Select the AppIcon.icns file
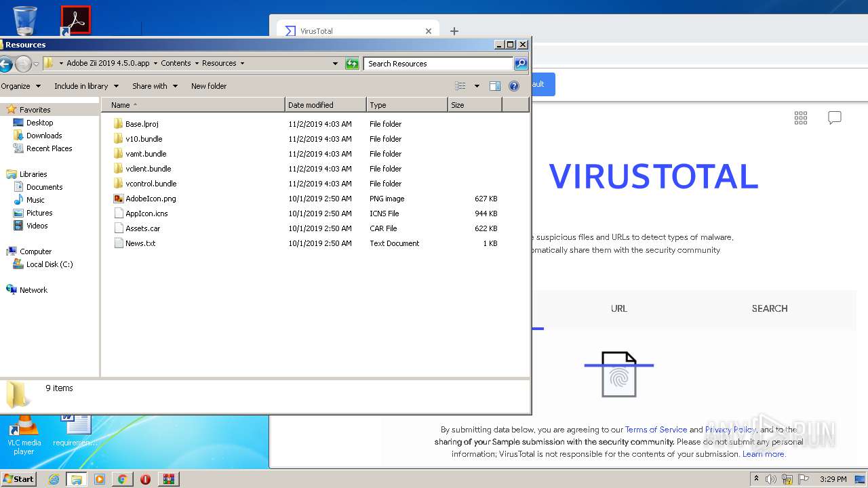The image size is (868, 488). pyautogui.click(x=146, y=213)
